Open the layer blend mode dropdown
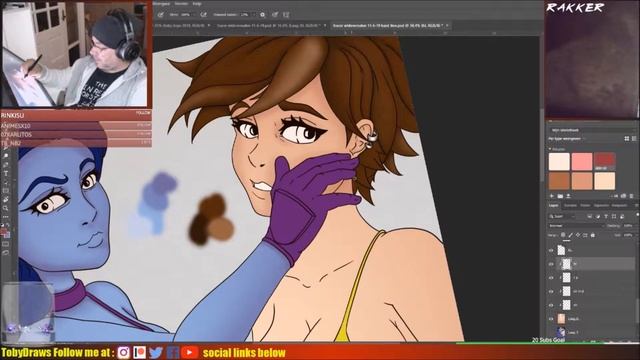Screen dimensions: 640x360 tap(576, 226)
